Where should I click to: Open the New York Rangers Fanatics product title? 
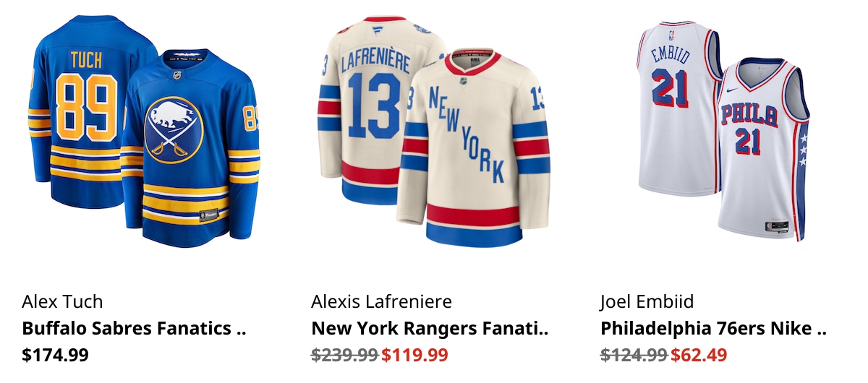(430, 328)
